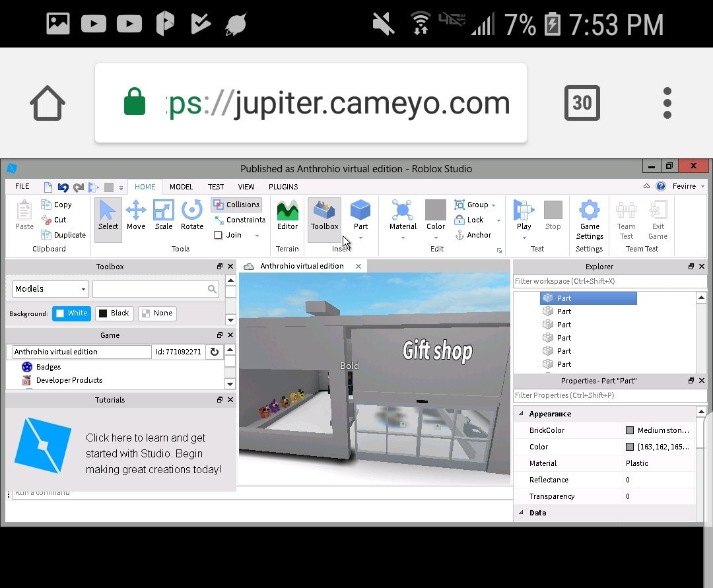The width and height of the screenshot is (713, 588).
Task: Open the help question mark icon
Action: (x=661, y=186)
